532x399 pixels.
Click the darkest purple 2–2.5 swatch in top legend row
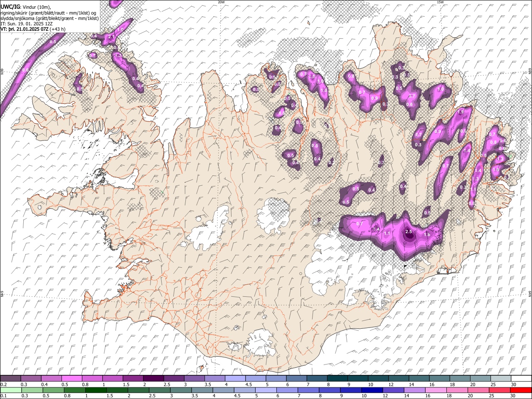tap(153, 379)
